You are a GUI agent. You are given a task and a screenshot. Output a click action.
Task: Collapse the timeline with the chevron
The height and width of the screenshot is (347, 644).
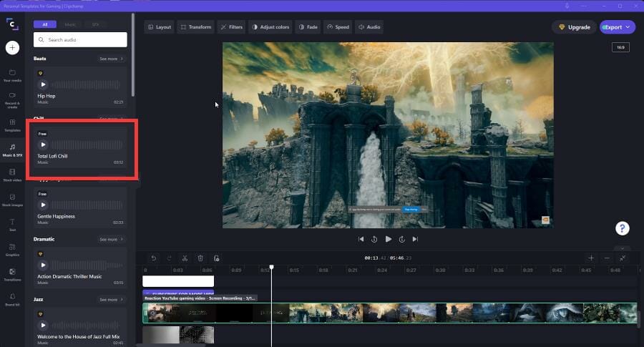pos(623,248)
